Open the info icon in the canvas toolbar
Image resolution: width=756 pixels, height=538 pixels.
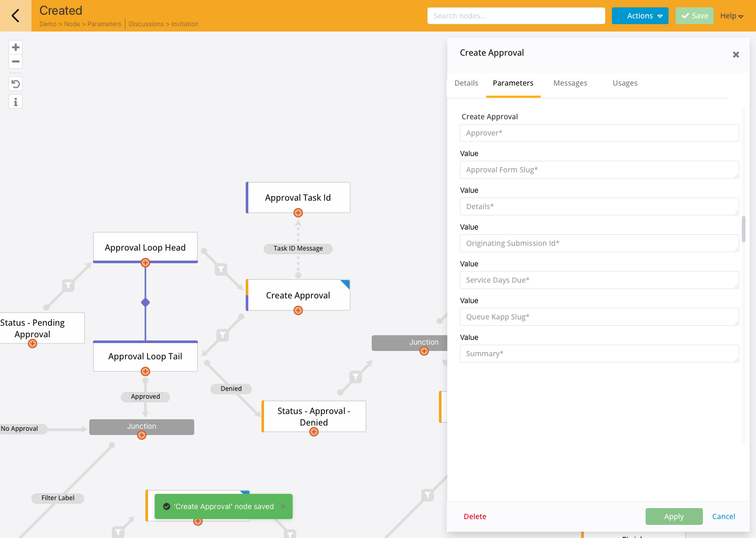pos(15,102)
